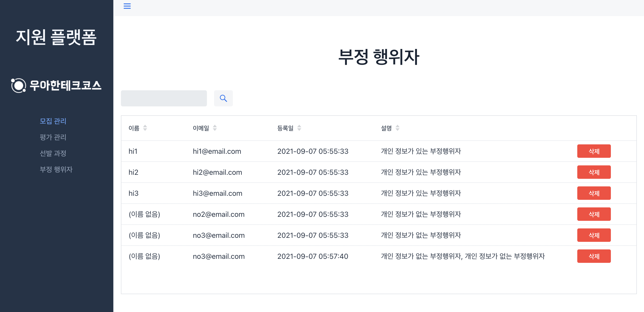Sort the 설명 column with its arrow icon
Image resolution: width=644 pixels, height=312 pixels.
[x=398, y=128]
